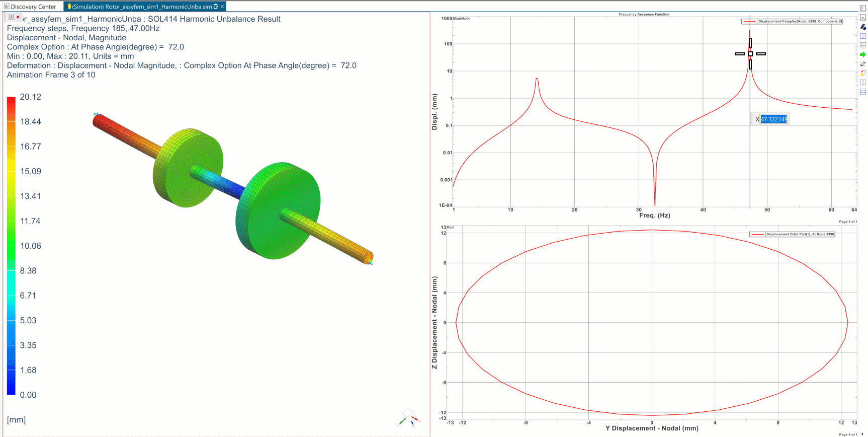Click the blue table grid icon
This screenshot has height=437, width=868.
point(863,36)
